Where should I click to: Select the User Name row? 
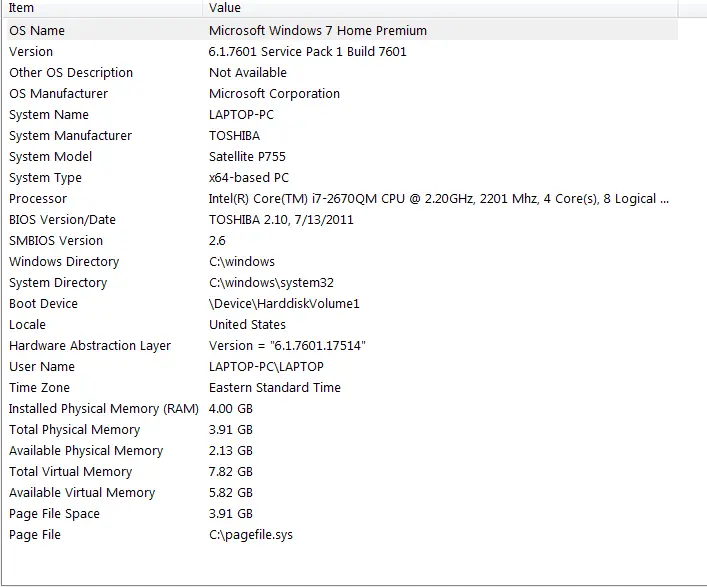coord(343,367)
